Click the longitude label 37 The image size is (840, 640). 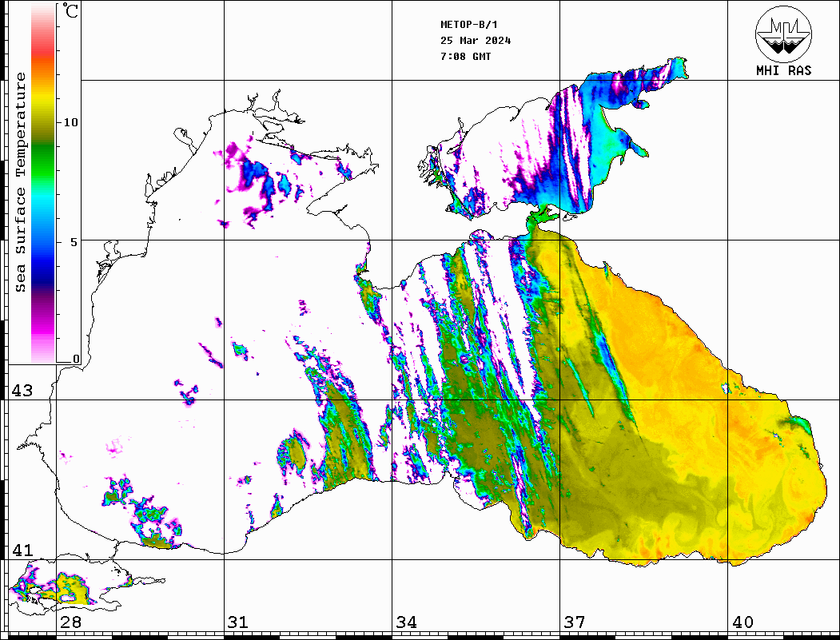(575, 622)
